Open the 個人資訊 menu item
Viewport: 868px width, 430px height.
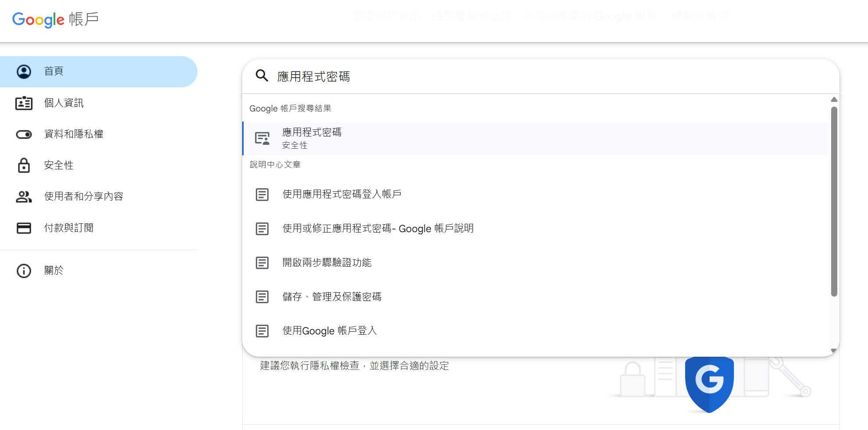tap(99, 103)
